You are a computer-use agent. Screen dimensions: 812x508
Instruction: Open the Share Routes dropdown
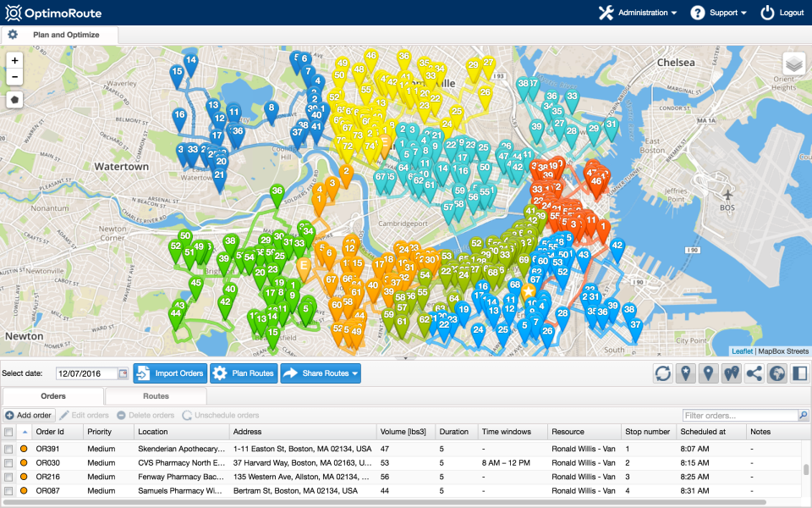(x=321, y=373)
